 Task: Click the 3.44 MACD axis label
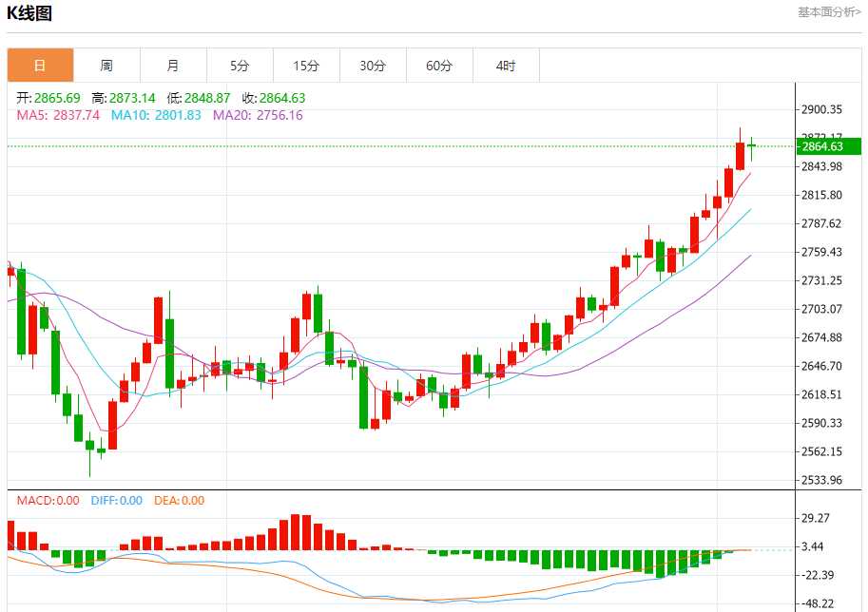pyautogui.click(x=813, y=546)
